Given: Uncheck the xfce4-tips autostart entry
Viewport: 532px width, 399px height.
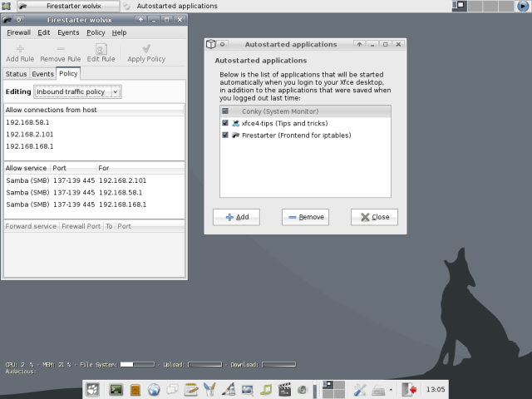Looking at the screenshot, I should 225,123.
